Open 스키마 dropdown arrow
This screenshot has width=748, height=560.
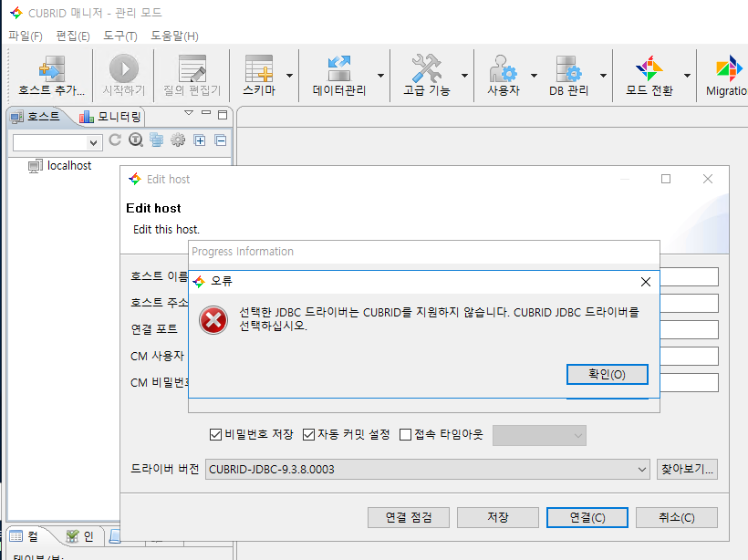pos(289,76)
